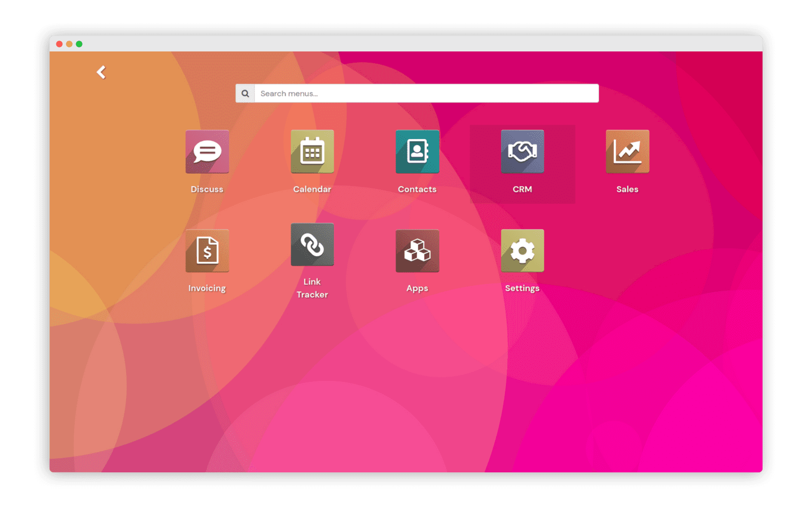This screenshot has width=812, height=508.
Task: Open the Settings gear icon
Action: pos(522,250)
